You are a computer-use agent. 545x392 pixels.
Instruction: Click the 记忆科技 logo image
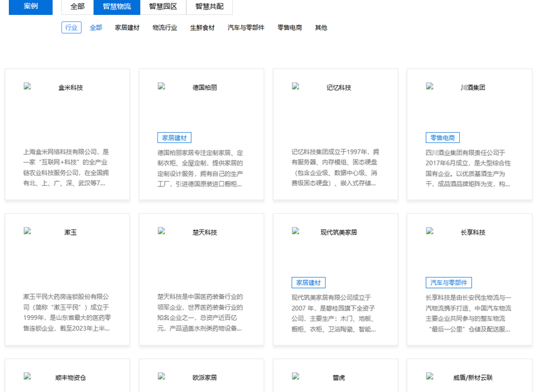coord(334,87)
